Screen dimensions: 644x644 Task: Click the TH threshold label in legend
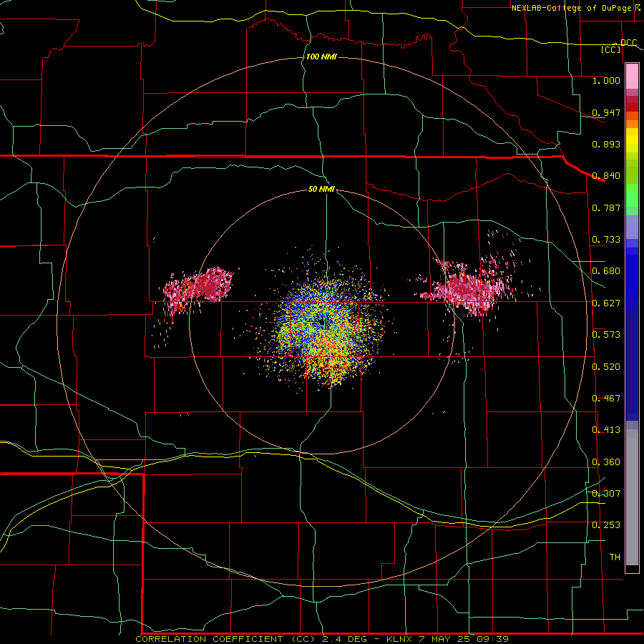[x=615, y=557]
